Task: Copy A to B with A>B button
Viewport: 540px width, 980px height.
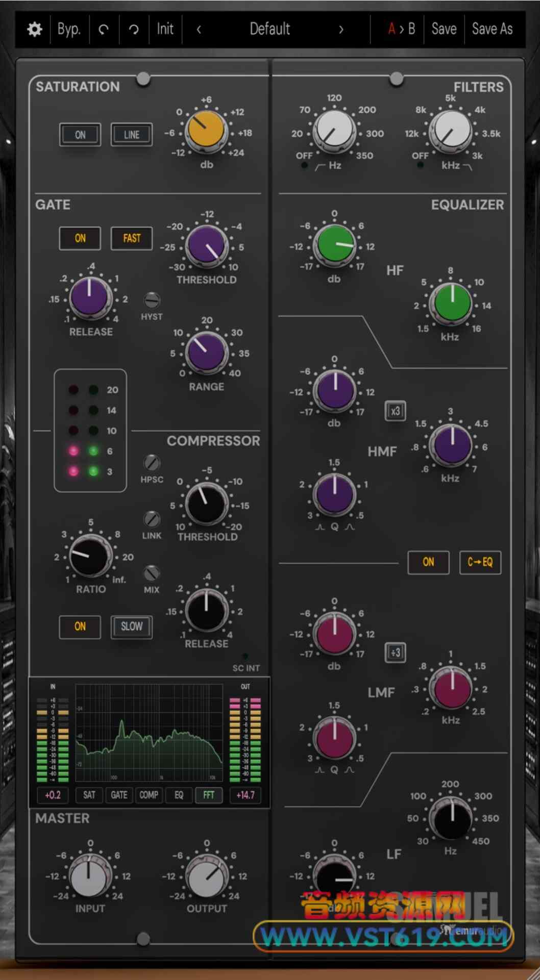Action: [x=401, y=29]
